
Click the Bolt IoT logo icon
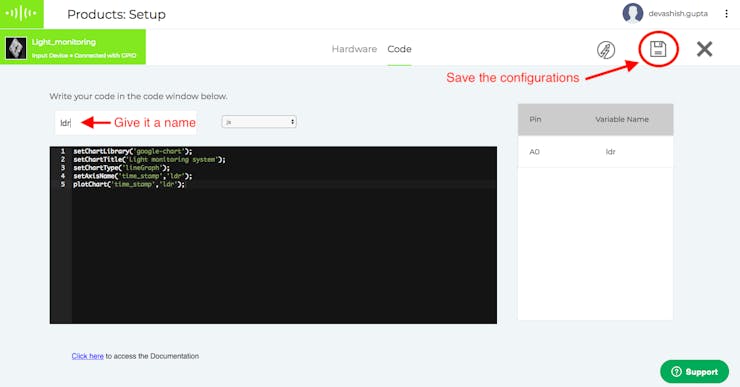[x=21, y=13]
